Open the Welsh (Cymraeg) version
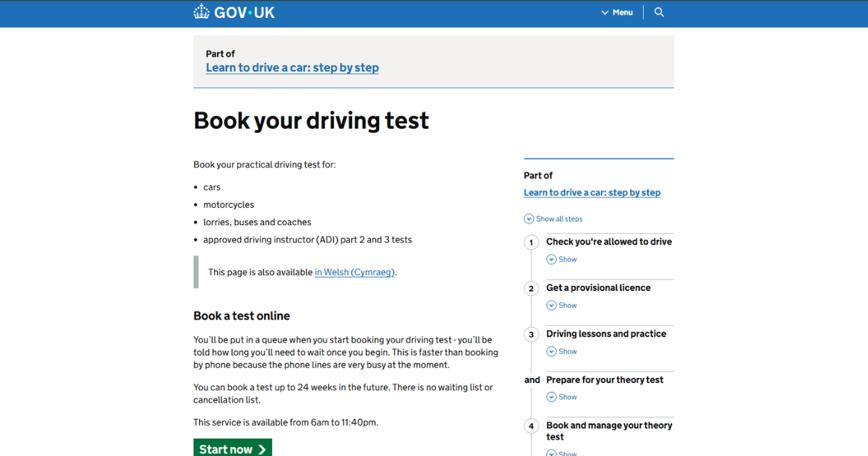Viewport: 868px width, 456px height. [354, 271]
